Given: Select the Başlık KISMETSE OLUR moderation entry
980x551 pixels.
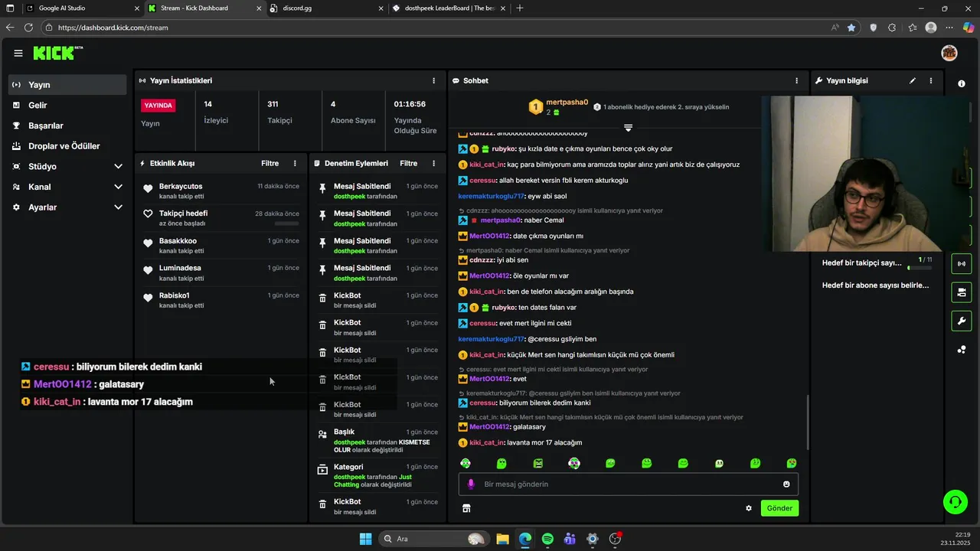Looking at the screenshot, I should coord(378,441).
